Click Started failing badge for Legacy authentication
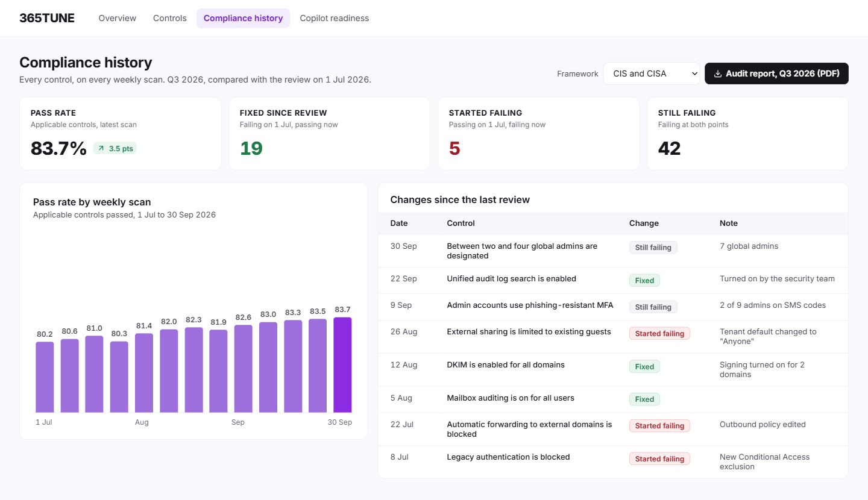 click(x=659, y=458)
